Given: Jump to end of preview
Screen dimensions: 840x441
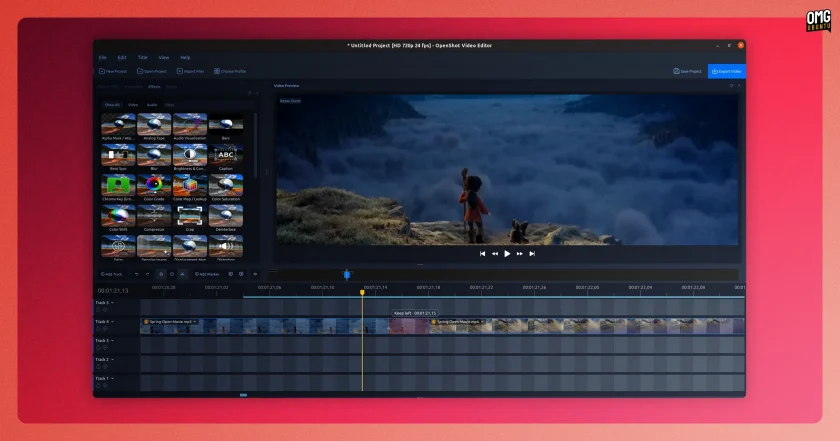Looking at the screenshot, I should (x=532, y=253).
